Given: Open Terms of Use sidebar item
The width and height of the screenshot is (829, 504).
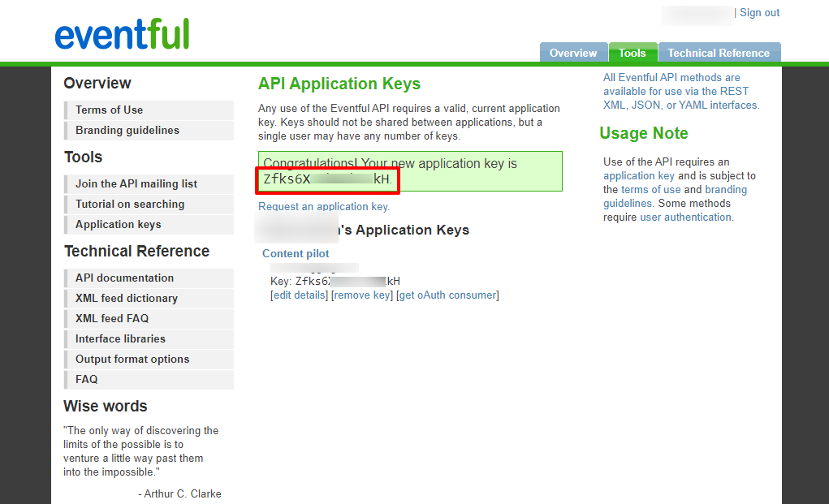Looking at the screenshot, I should point(149,110).
